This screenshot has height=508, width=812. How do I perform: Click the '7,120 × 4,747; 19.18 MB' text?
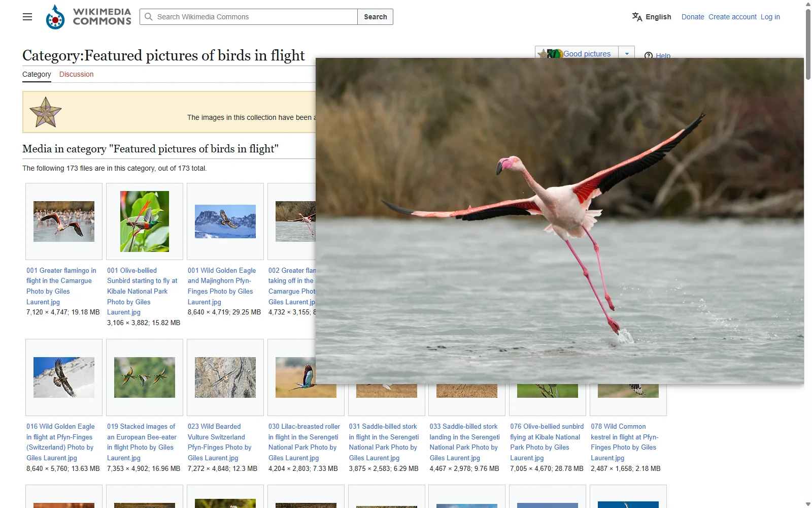(x=63, y=312)
